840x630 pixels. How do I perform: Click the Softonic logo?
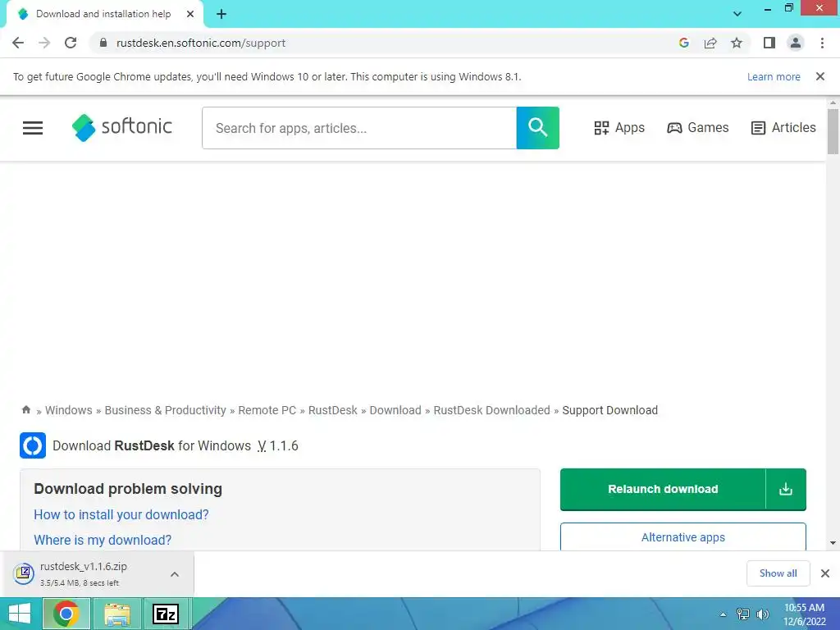122,127
